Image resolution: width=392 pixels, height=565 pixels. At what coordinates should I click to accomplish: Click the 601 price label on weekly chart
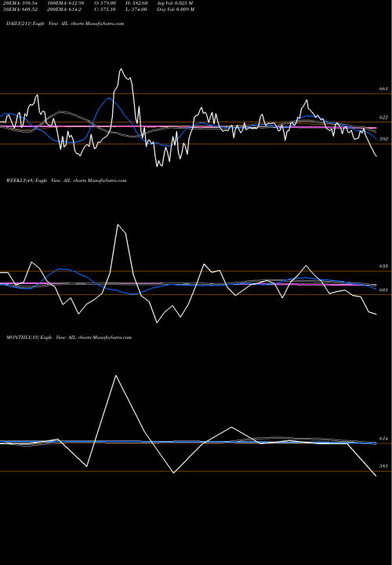pos(383,290)
